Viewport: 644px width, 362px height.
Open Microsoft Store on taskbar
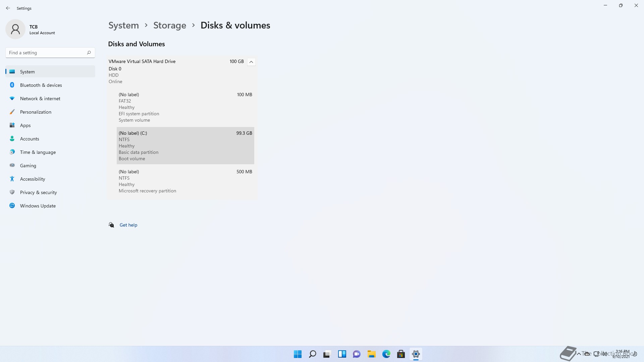click(x=401, y=354)
